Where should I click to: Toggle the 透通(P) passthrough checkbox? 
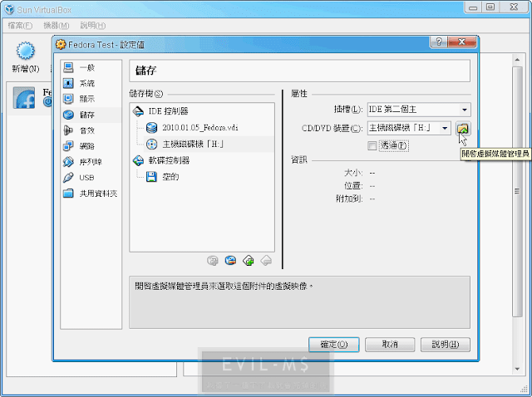(372, 146)
